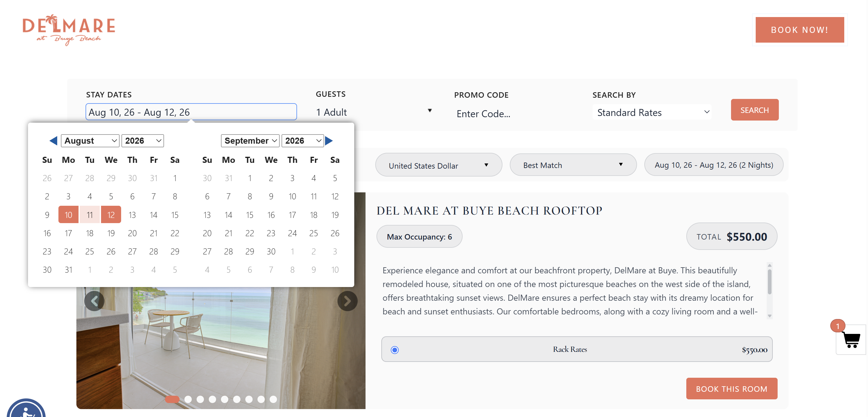Select August 16 in calendar
Image resolution: width=868 pixels, height=417 pixels.
tap(47, 233)
